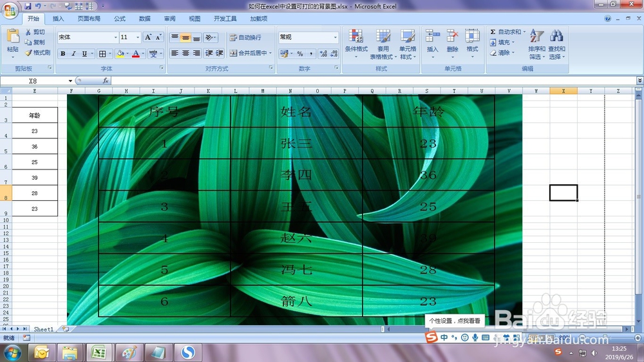The width and height of the screenshot is (644, 362).
Task: Toggle Underline formatting
Action: [x=84, y=53]
